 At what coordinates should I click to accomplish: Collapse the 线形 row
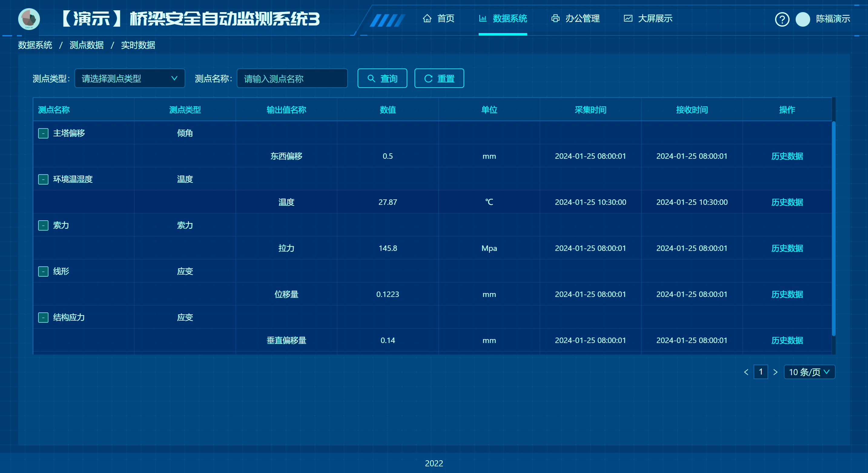pyautogui.click(x=43, y=271)
